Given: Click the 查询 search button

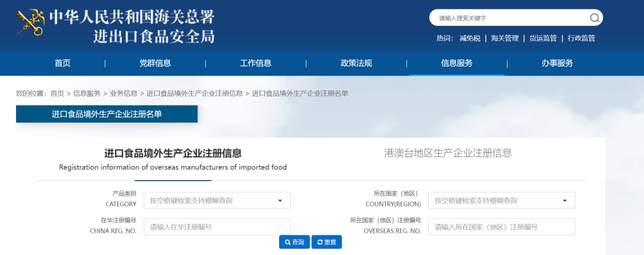Looking at the screenshot, I should pos(295,242).
